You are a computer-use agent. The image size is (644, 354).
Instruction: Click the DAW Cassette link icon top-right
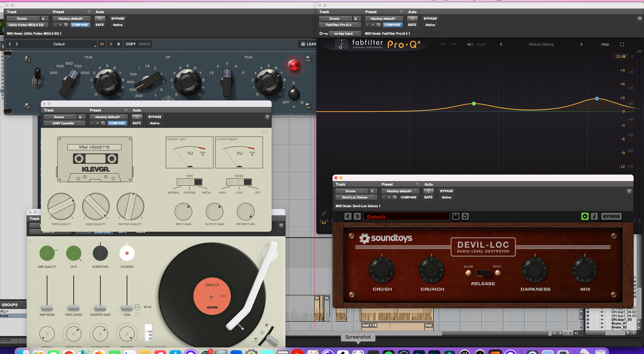coord(264,131)
